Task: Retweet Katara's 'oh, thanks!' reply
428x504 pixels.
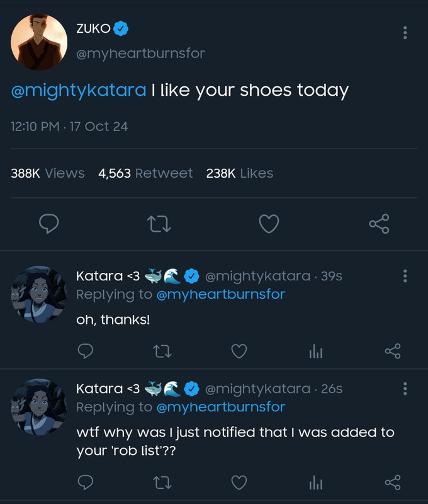Action: 162,351
